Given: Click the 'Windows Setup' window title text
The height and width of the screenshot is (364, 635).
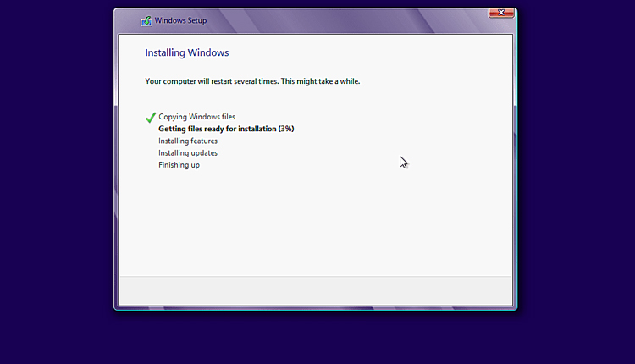Looking at the screenshot, I should (x=180, y=20).
